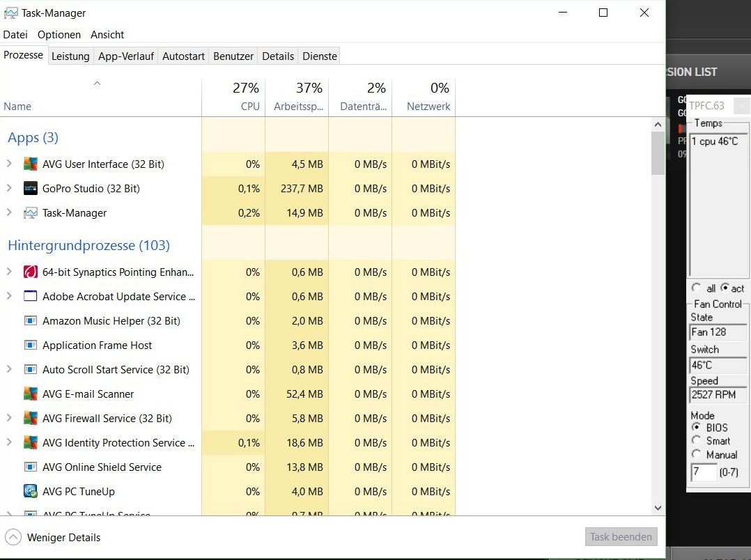This screenshot has width=751, height=560.
Task: Click the Synaptics Pointing Enhancer icon
Action: coord(30,272)
